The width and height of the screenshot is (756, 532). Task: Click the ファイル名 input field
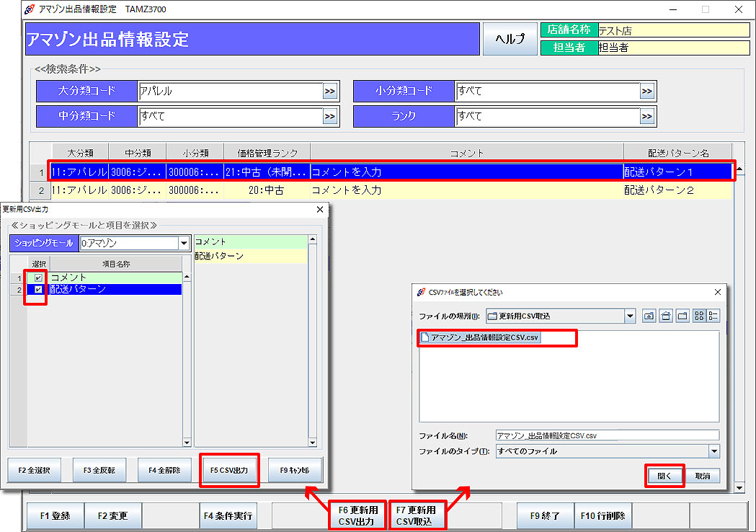pyautogui.click(x=607, y=435)
